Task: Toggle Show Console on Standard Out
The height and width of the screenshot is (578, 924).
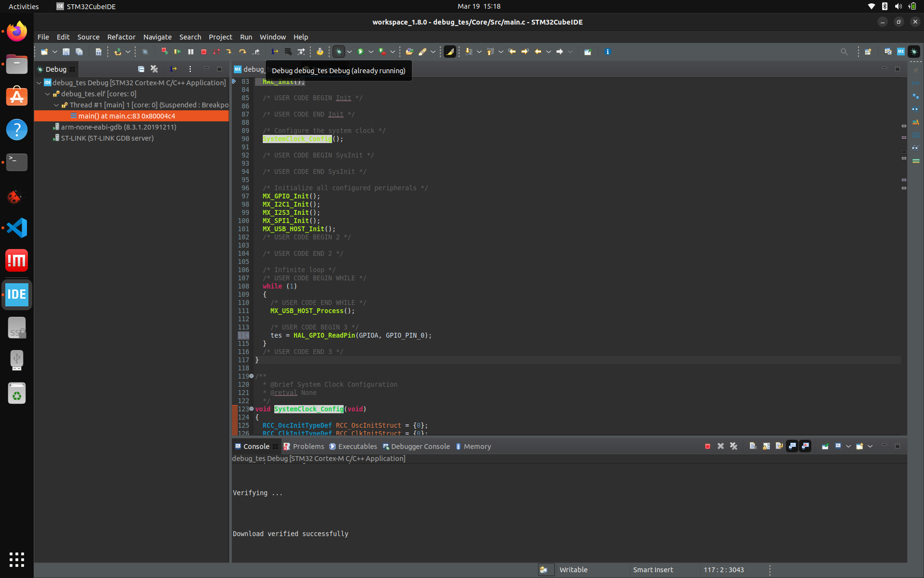Action: [x=792, y=447]
